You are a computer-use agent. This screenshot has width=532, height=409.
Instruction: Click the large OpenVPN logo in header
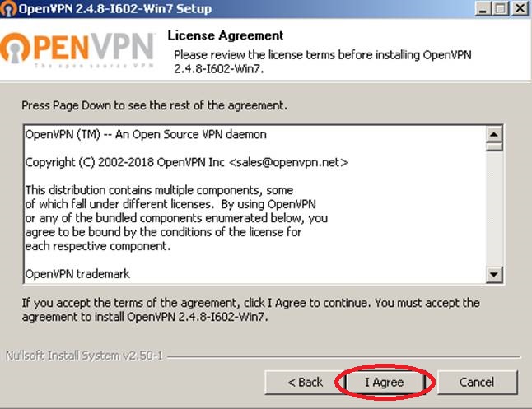click(x=77, y=50)
